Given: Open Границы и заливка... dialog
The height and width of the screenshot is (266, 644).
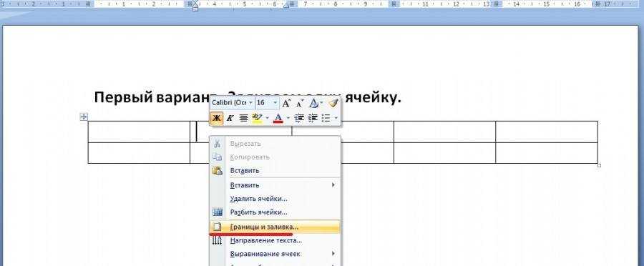Looking at the screenshot, I should (x=275, y=227).
